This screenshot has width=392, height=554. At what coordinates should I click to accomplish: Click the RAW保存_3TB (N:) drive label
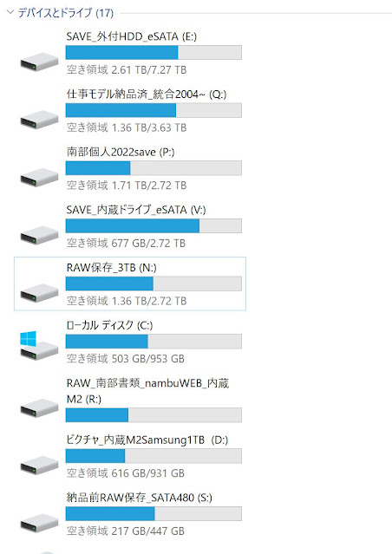(111, 267)
